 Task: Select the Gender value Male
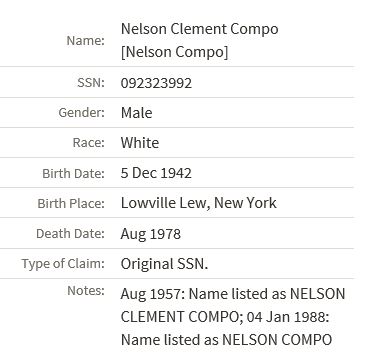point(136,113)
